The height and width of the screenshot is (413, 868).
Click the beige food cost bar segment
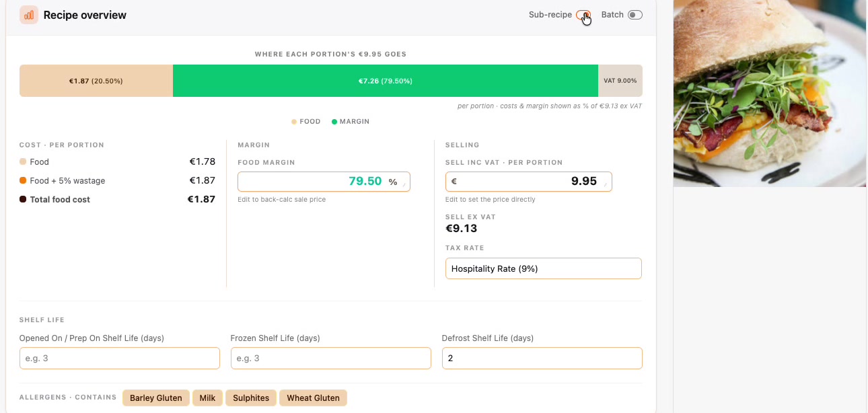click(x=96, y=81)
